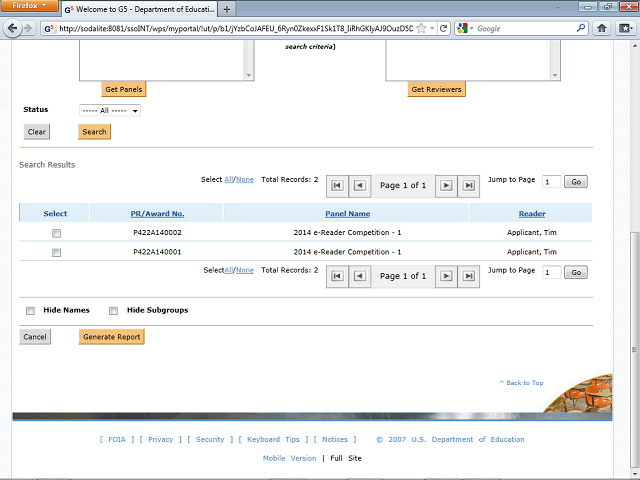Go to next page in bottom pager
The image size is (640, 480).
tap(446, 276)
